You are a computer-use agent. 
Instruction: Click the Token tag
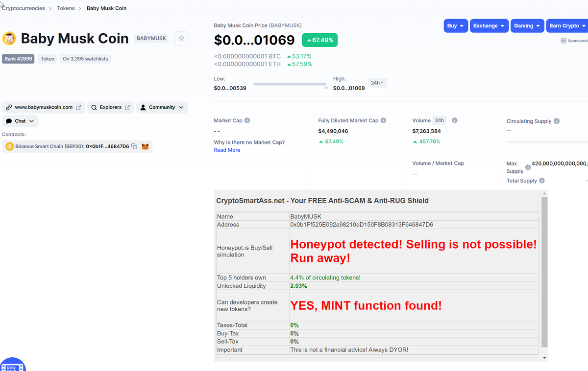tap(48, 59)
